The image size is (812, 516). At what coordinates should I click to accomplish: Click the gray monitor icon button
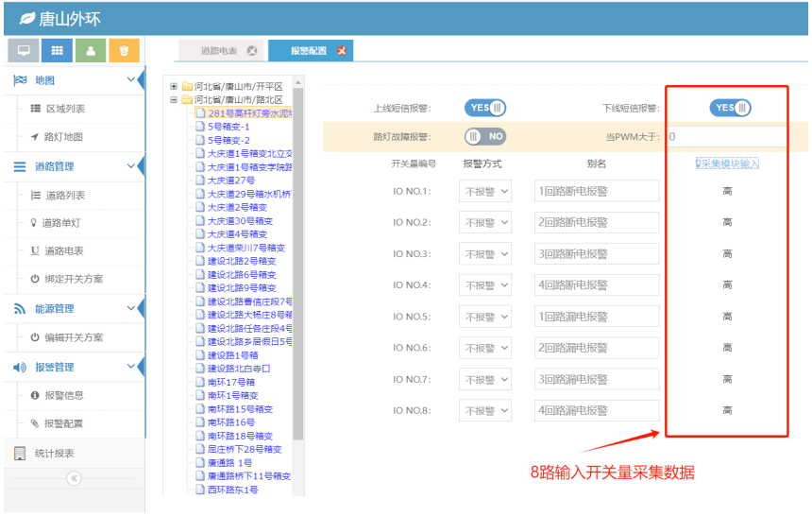point(24,50)
